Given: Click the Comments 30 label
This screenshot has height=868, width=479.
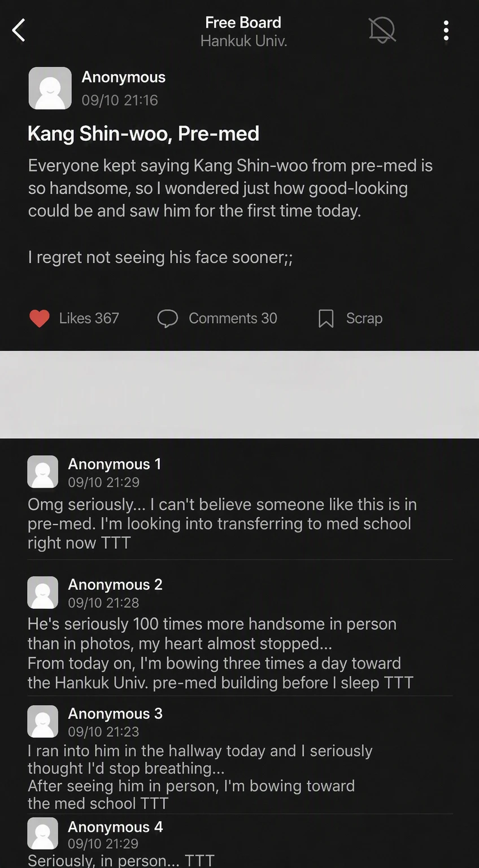Looking at the screenshot, I should click(233, 318).
